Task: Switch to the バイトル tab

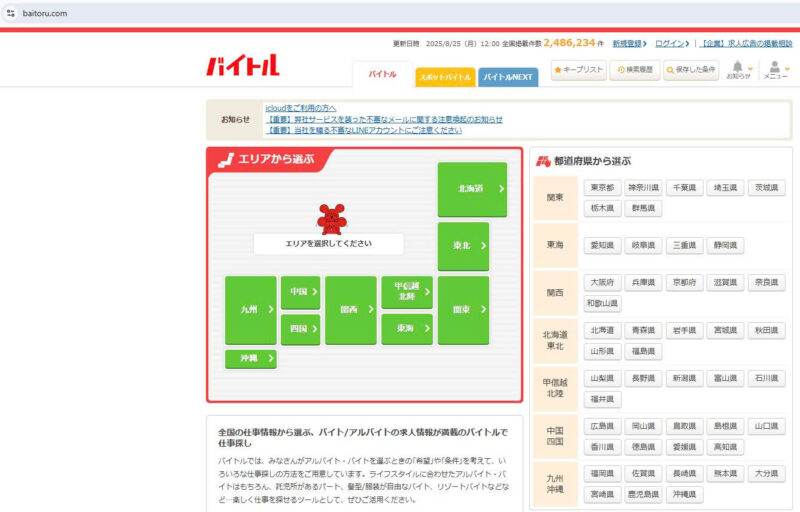Action: click(x=383, y=74)
